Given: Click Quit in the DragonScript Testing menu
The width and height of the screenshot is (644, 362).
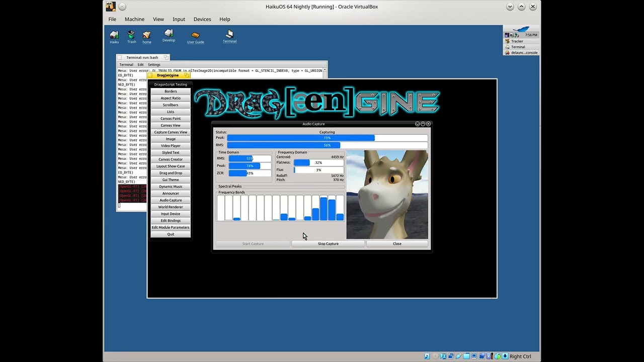Looking at the screenshot, I should click(171, 234).
